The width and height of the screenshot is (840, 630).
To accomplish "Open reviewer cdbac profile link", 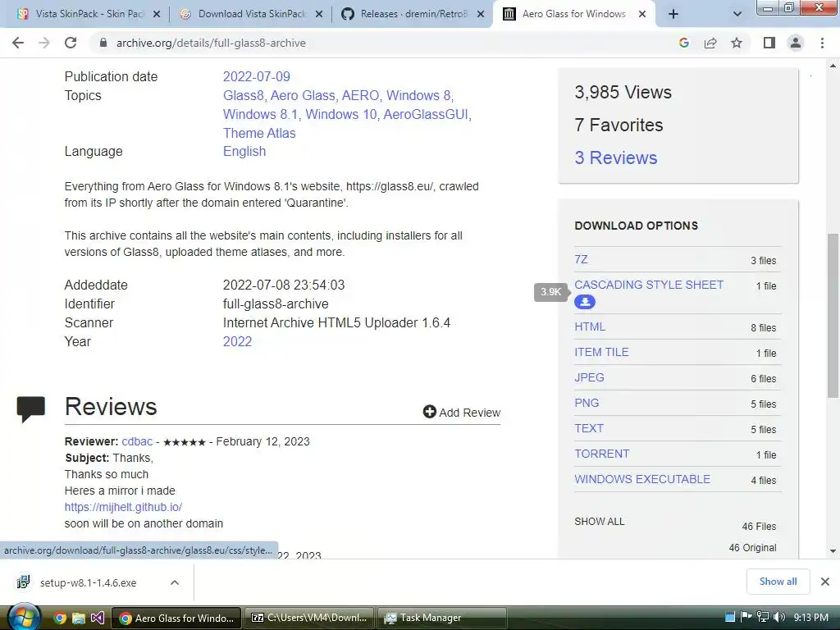I will click(137, 441).
